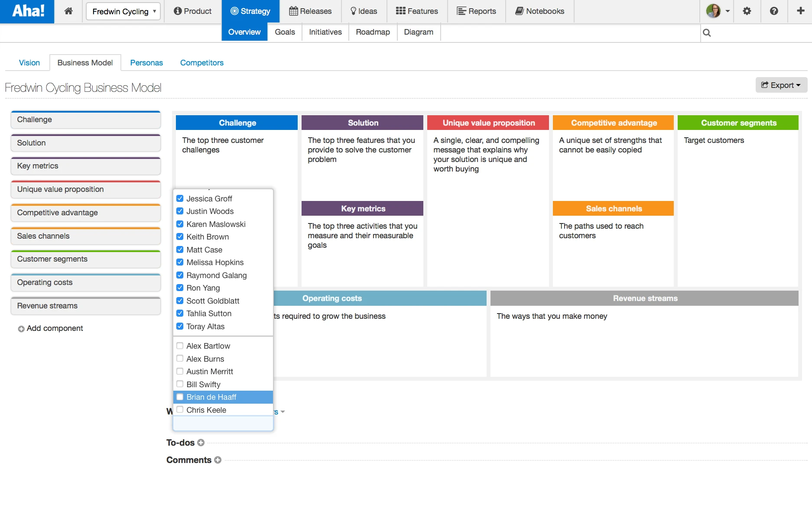This screenshot has height=518, width=812.
Task: Click the Add component plus icon
Action: [x=21, y=329]
